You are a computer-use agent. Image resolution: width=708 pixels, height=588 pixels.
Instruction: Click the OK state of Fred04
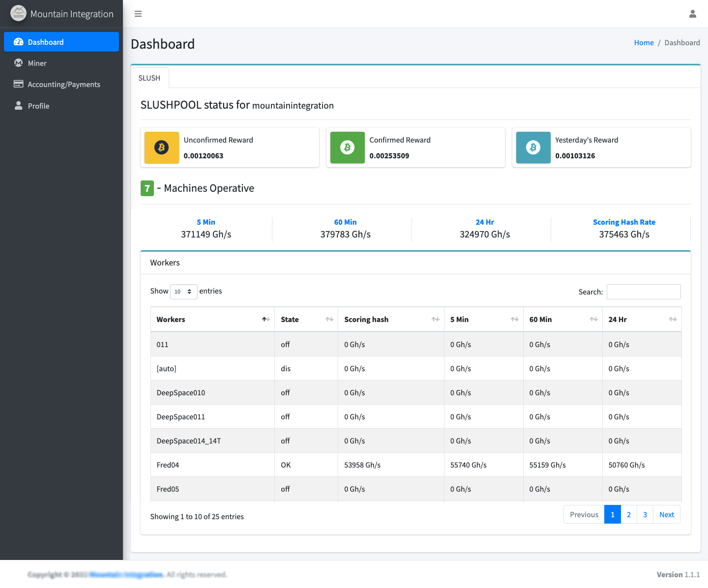(286, 465)
